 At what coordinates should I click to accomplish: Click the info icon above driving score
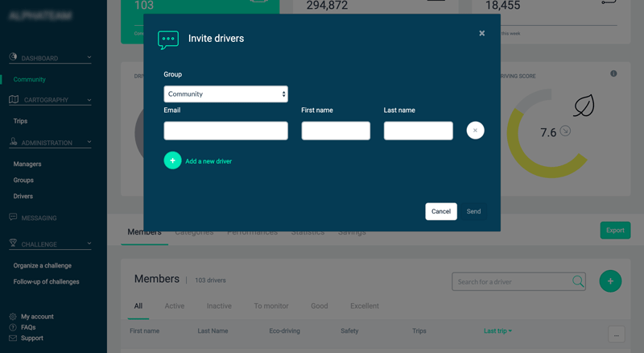click(613, 73)
